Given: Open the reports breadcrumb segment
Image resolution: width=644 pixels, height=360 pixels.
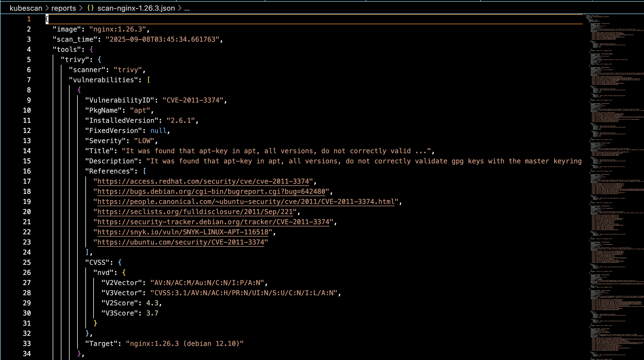Looking at the screenshot, I should tap(64, 8).
